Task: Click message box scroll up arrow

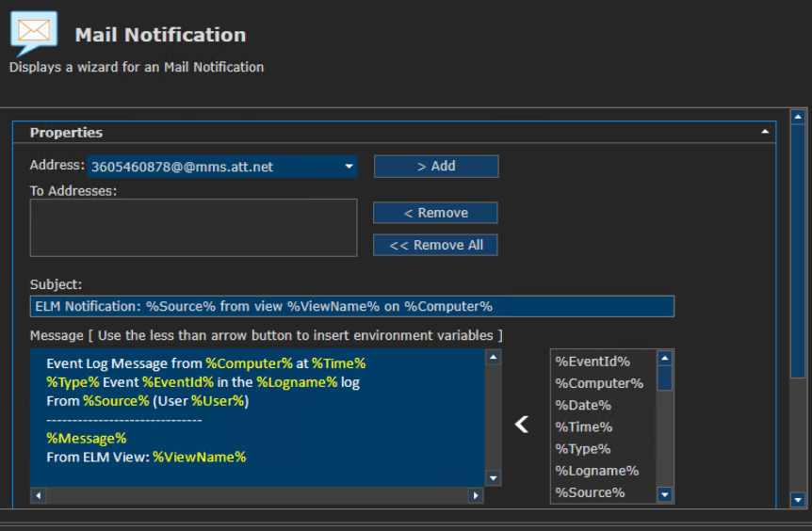Action: [493, 357]
